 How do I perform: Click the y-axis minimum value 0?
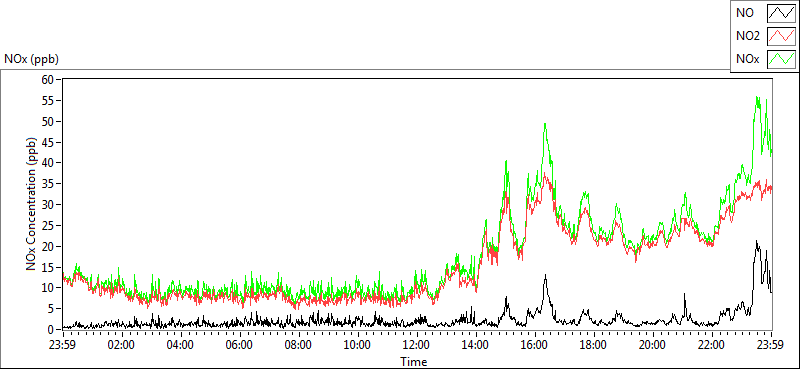click(x=51, y=329)
